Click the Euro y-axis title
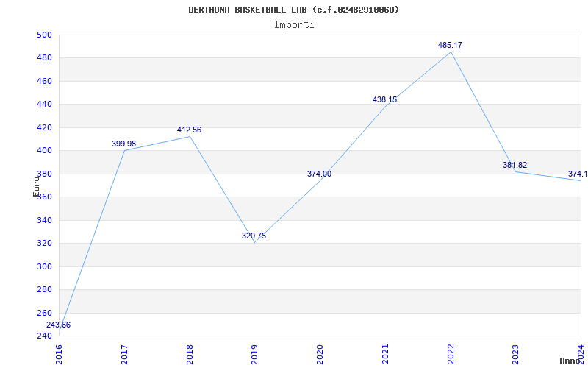 pyautogui.click(x=36, y=187)
